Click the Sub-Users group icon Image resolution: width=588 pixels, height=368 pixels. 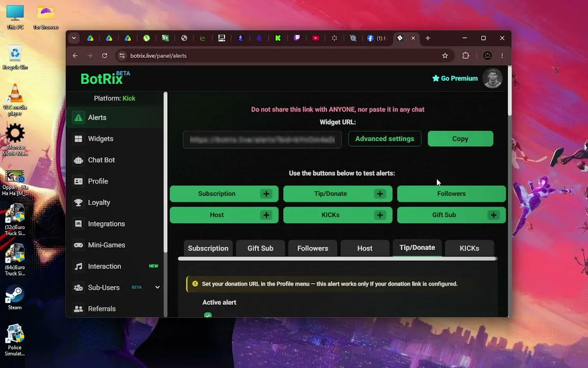(79, 288)
